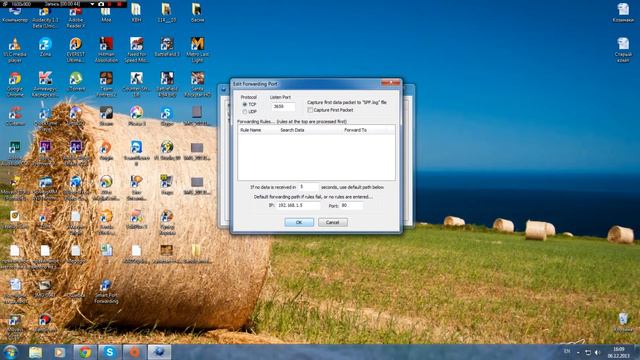Open the Google Chrome desktop shortcut
This screenshot has width=640, height=360.
coord(15,84)
